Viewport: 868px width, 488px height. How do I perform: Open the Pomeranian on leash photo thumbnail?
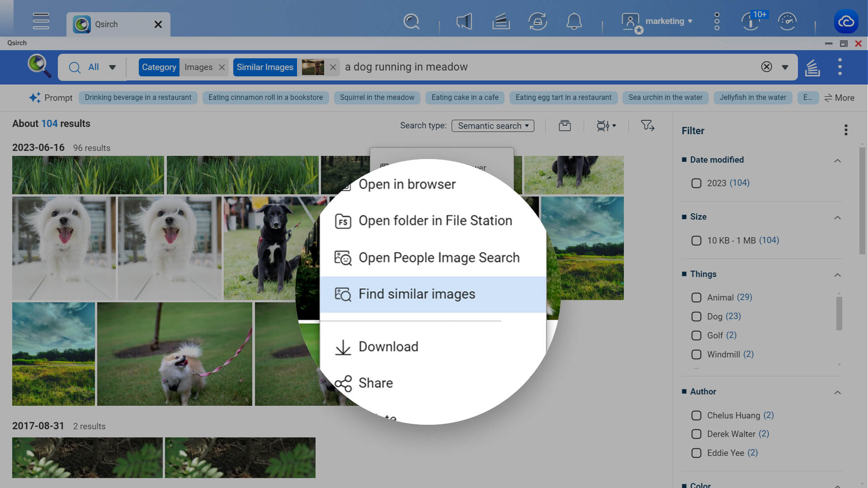point(175,354)
